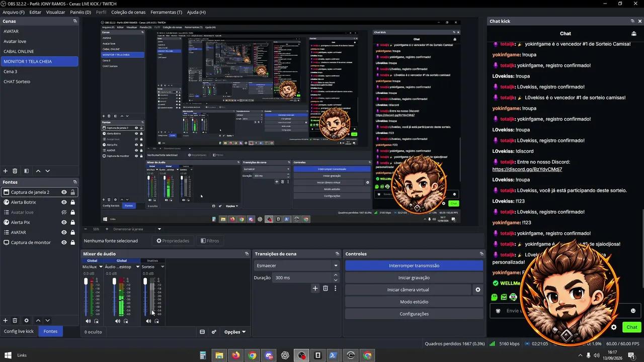
Task: Delete selected scene with trash icon
Action: (x=15, y=171)
